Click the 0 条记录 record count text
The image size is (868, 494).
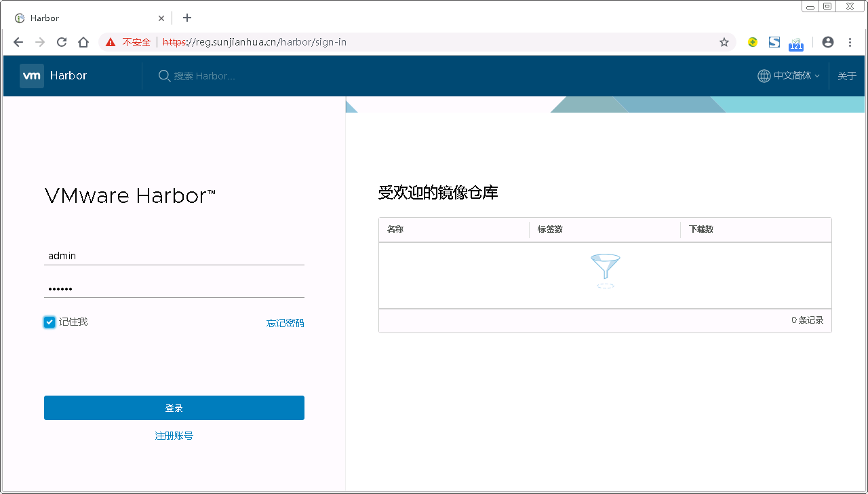click(x=808, y=320)
